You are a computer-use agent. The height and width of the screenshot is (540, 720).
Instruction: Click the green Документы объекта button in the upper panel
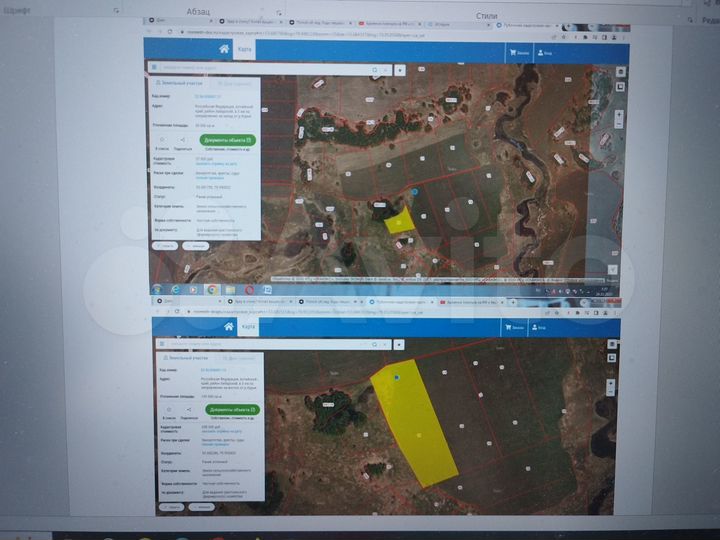click(228, 141)
